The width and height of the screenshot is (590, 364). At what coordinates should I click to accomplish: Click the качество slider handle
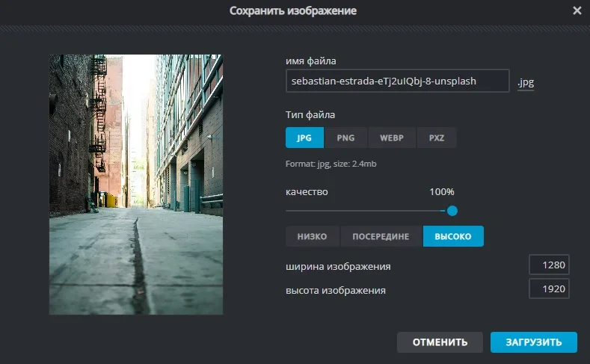point(452,211)
